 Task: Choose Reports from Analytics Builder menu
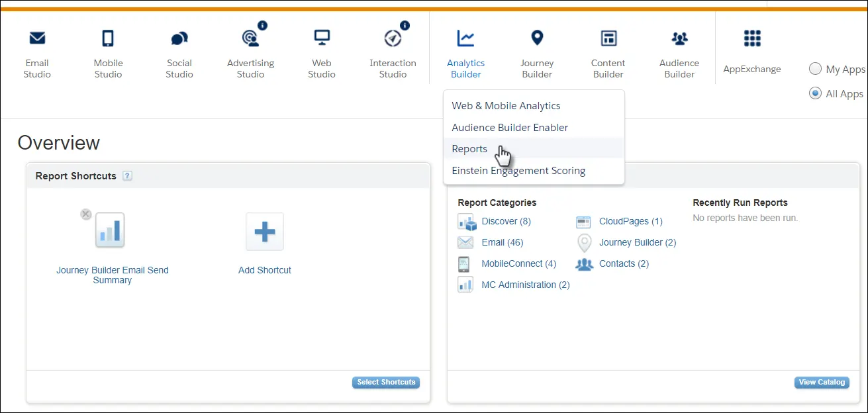534,149
